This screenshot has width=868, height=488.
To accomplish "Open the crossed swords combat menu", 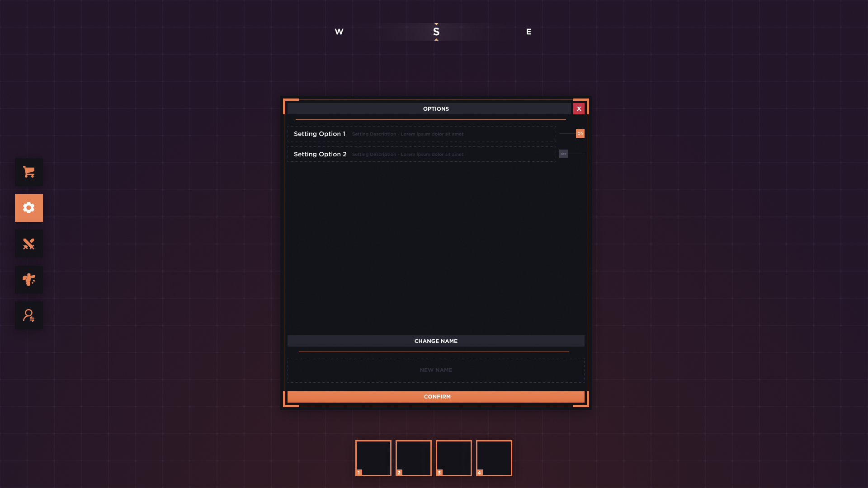I will pyautogui.click(x=29, y=244).
